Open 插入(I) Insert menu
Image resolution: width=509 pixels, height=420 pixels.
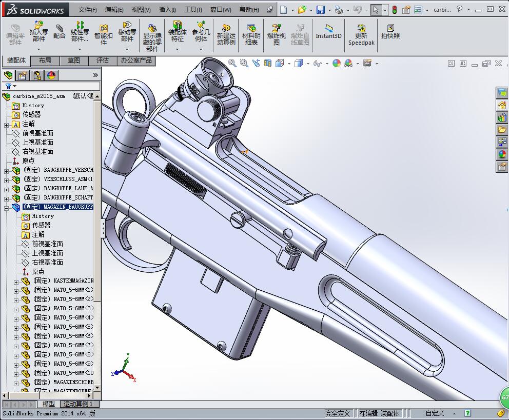point(167,10)
